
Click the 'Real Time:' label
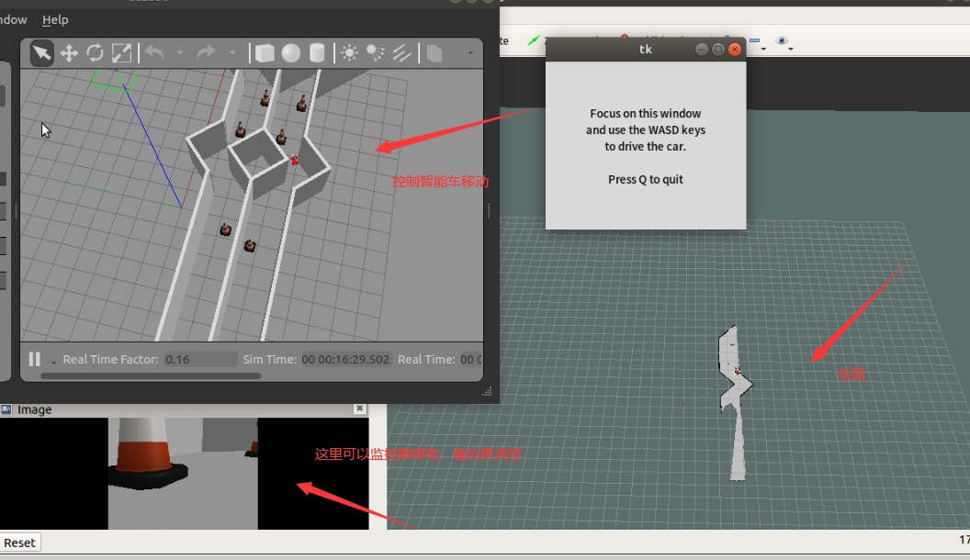[426, 359]
